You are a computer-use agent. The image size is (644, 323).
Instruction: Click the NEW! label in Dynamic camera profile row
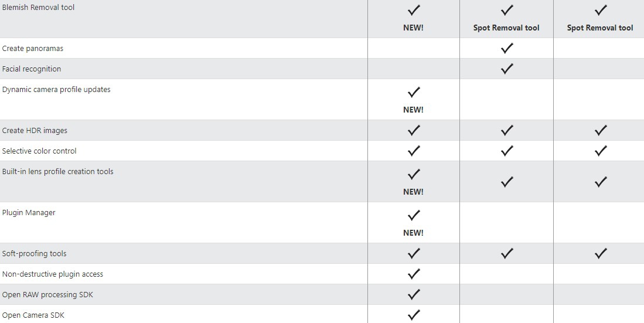tap(413, 110)
